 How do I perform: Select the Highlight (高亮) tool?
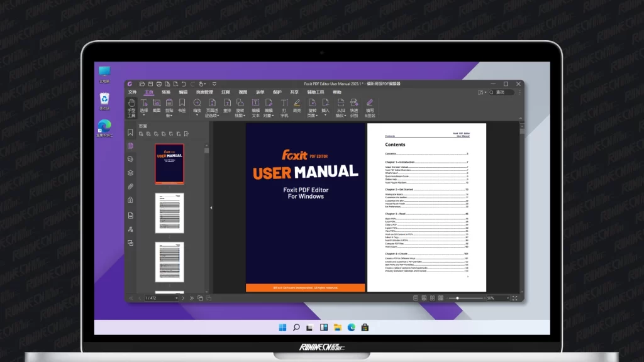297,105
